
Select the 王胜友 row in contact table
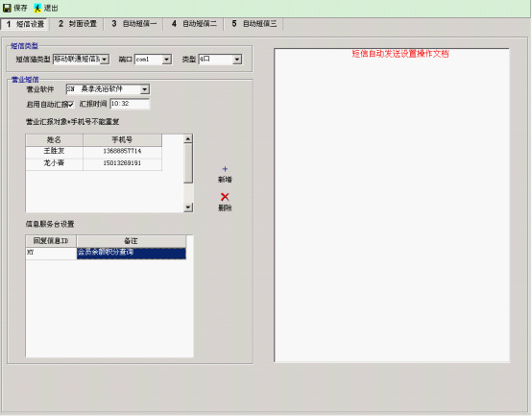click(x=94, y=151)
